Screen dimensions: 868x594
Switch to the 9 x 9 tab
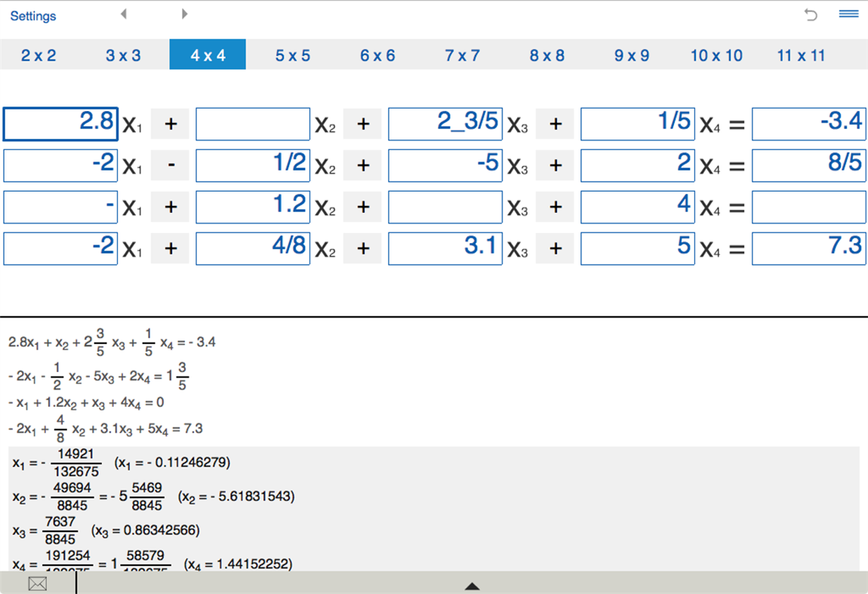(632, 54)
